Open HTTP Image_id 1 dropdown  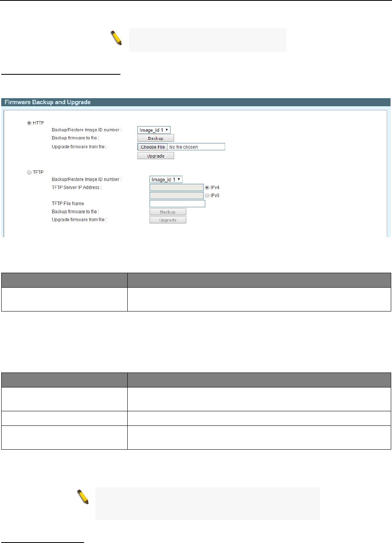tap(154, 130)
